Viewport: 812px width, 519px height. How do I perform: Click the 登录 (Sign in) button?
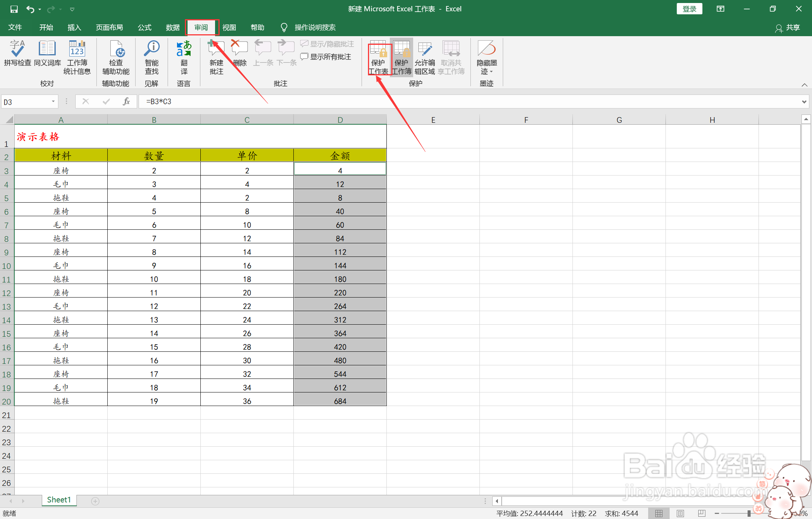pos(689,9)
